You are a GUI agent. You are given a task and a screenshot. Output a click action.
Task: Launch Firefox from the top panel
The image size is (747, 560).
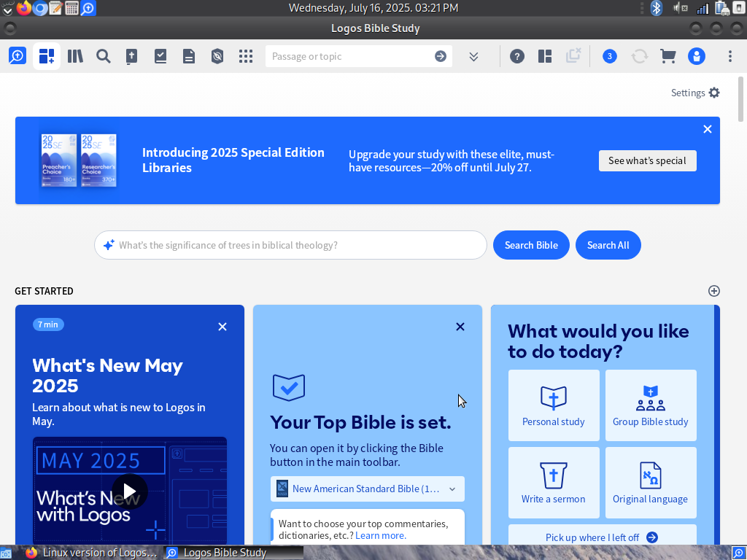tap(23, 7)
